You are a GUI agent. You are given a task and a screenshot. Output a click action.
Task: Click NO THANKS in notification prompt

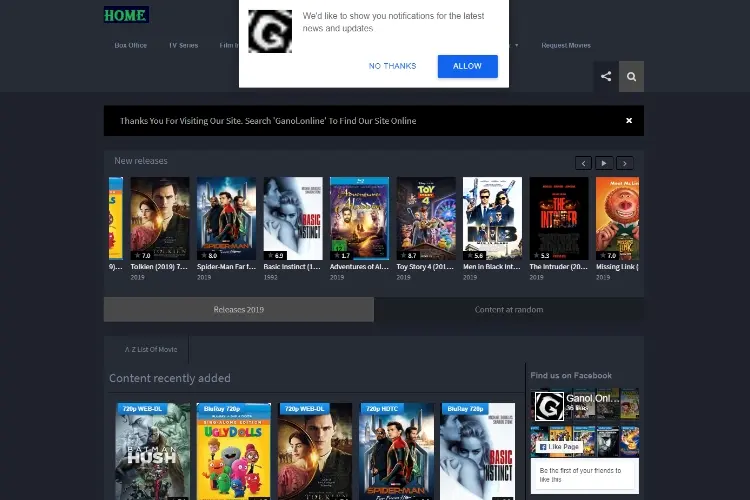tap(392, 66)
